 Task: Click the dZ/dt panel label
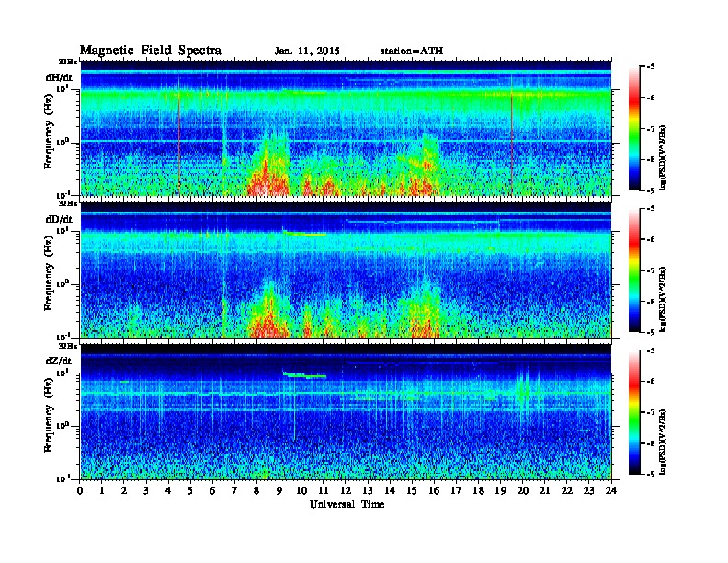[x=59, y=361]
